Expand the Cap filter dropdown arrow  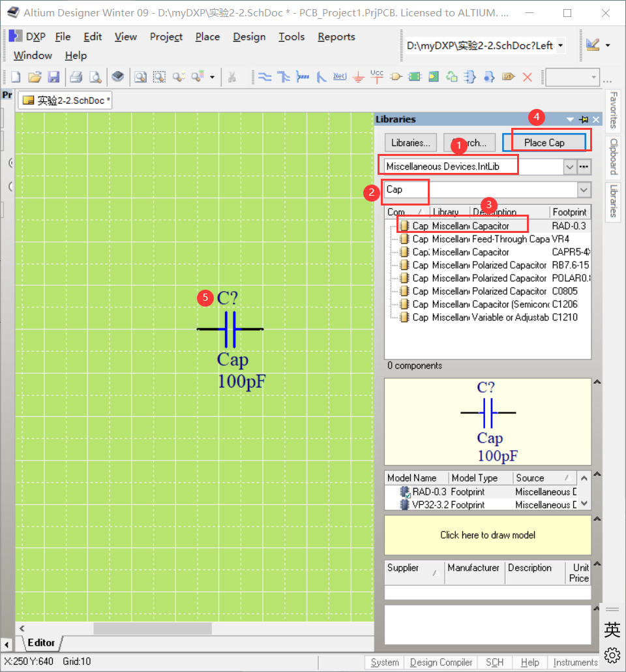tap(584, 189)
